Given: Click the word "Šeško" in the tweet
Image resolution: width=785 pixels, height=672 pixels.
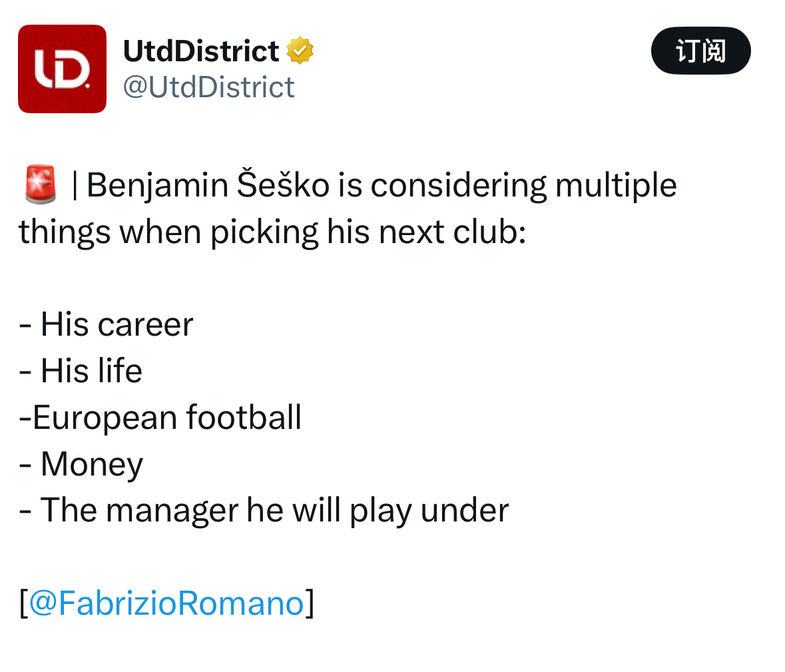Looking at the screenshot, I should [x=283, y=184].
